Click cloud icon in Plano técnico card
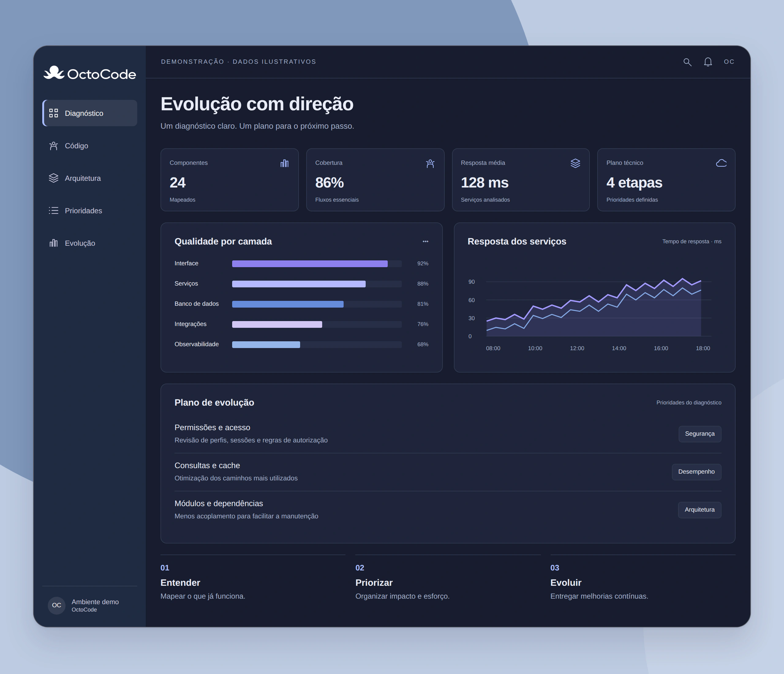Viewport: 784px width, 674px height. [x=721, y=163]
